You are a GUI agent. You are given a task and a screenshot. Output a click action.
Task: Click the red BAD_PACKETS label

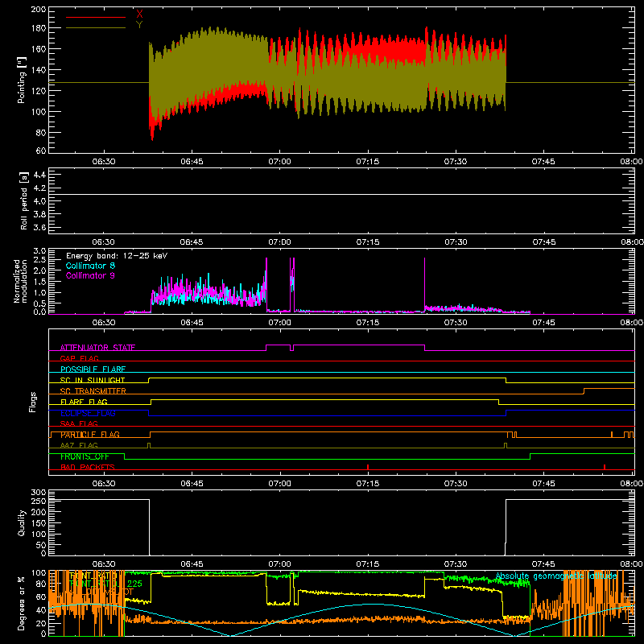[88, 467]
